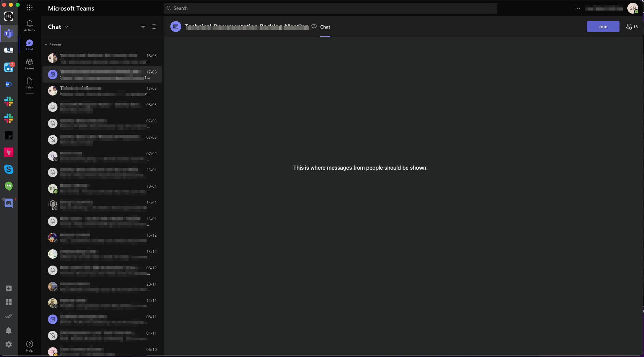
Task: Expand the Chat header dropdown chevron
Action: click(x=67, y=27)
